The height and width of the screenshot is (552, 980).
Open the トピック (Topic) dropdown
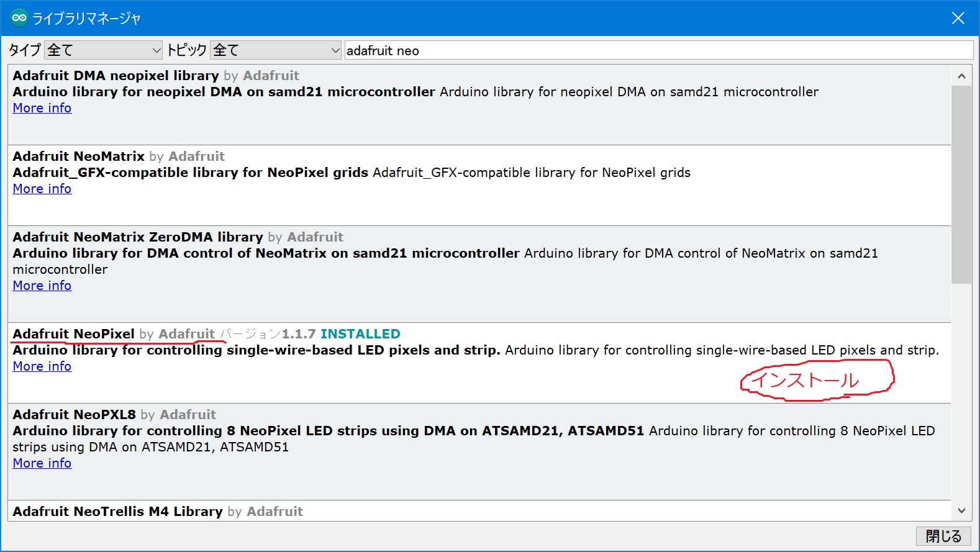pyautogui.click(x=276, y=50)
